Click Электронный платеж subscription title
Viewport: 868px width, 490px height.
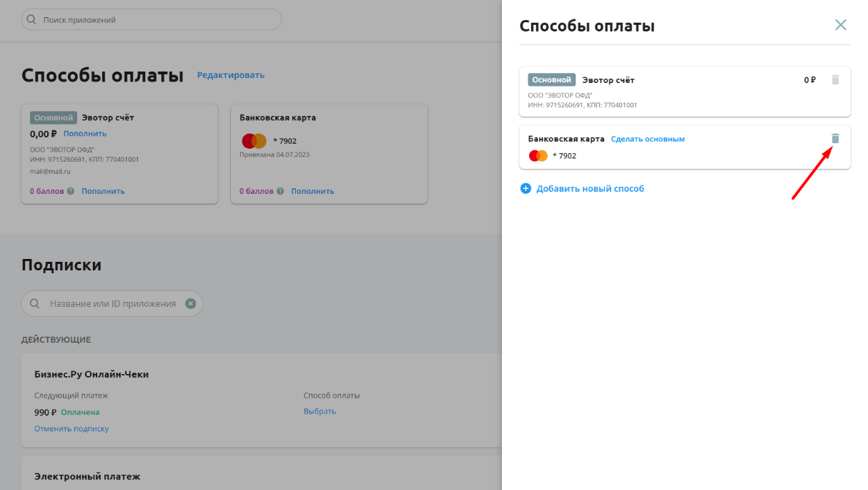(87, 476)
